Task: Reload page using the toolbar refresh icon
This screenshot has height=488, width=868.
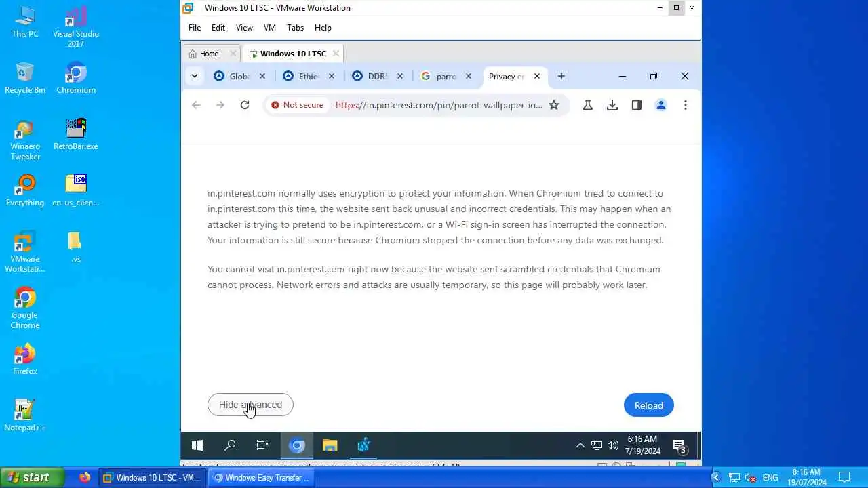Action: tap(245, 105)
